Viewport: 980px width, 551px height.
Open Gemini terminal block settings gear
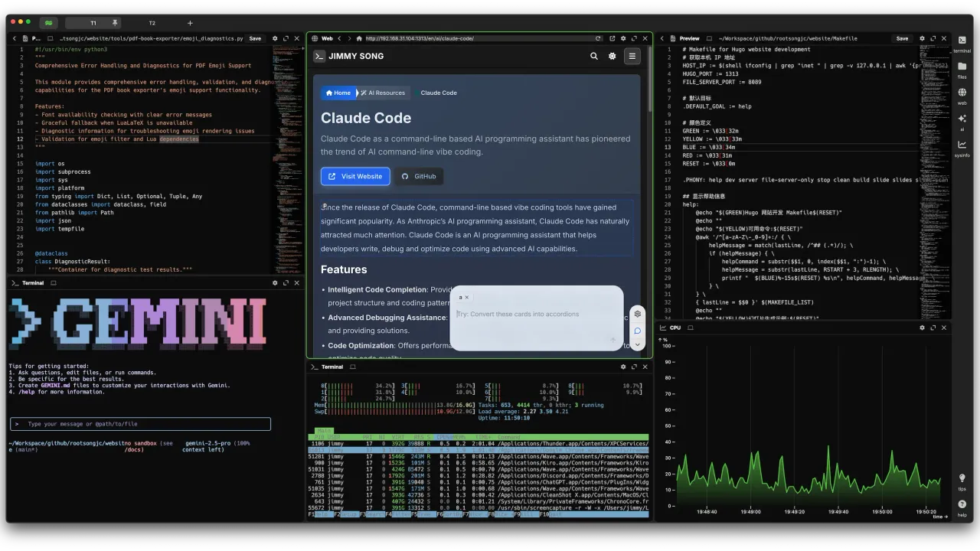[275, 283]
